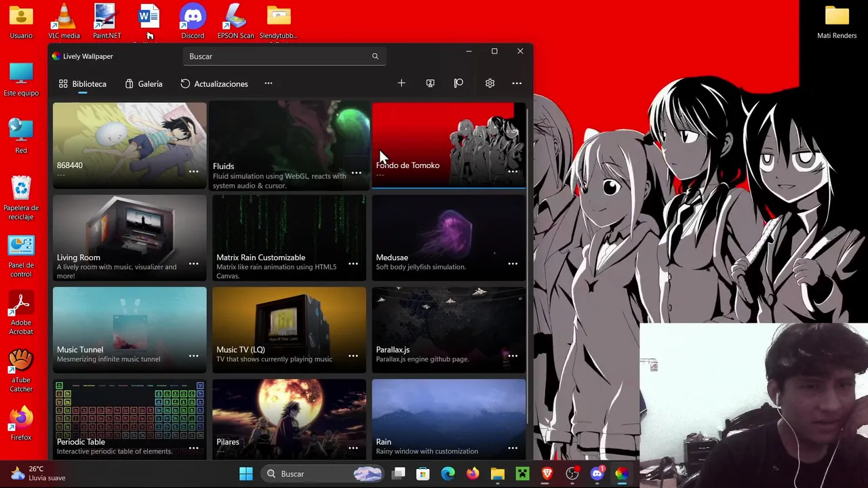Click the flag-shaped toolbar icon in Lively

458,83
